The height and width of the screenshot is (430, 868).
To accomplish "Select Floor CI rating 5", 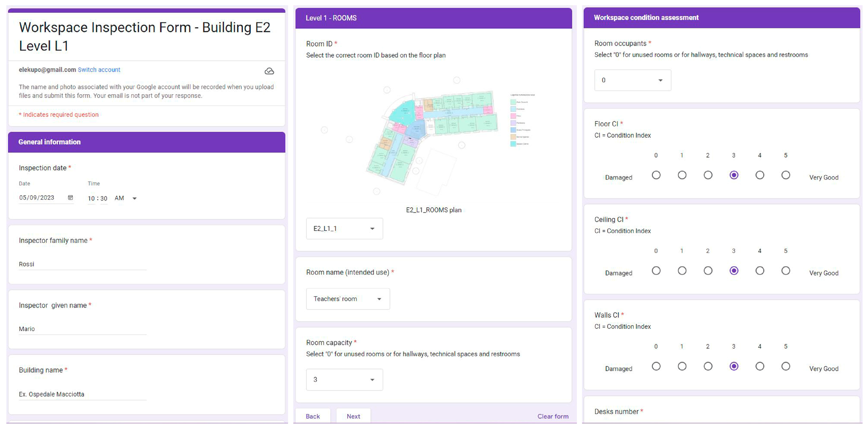I will tap(785, 175).
